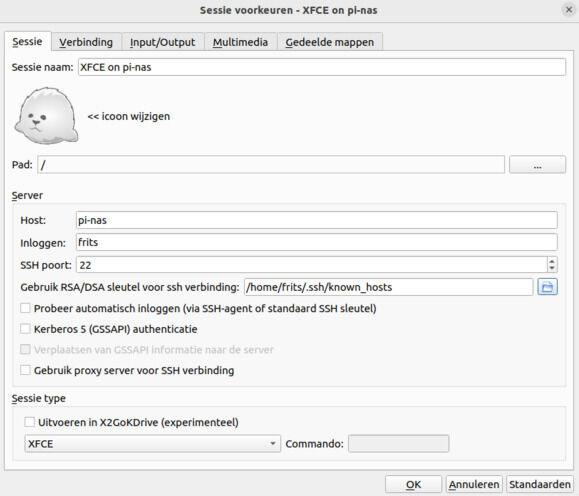
Task: Click the Standaarden button
Action: (540, 485)
